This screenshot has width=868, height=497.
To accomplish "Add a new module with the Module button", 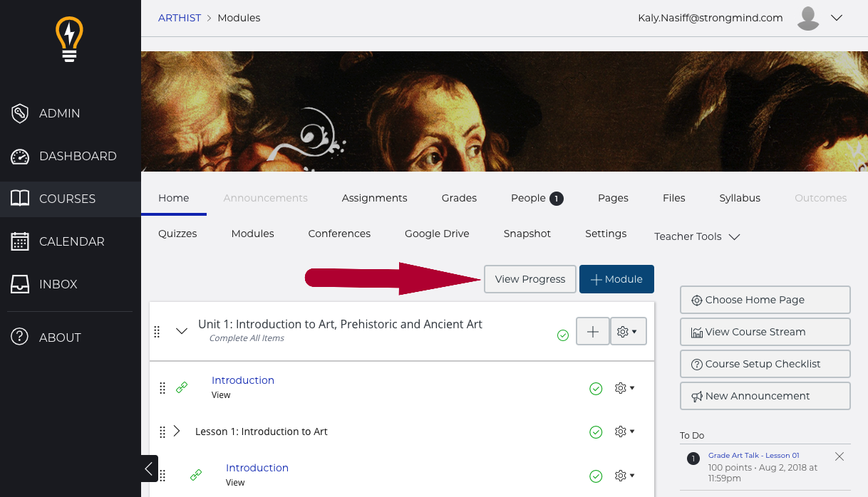I will point(616,279).
